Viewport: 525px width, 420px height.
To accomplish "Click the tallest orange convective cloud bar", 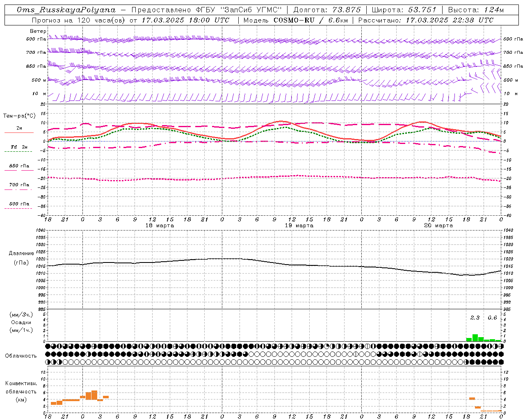I will (x=94, y=395).
